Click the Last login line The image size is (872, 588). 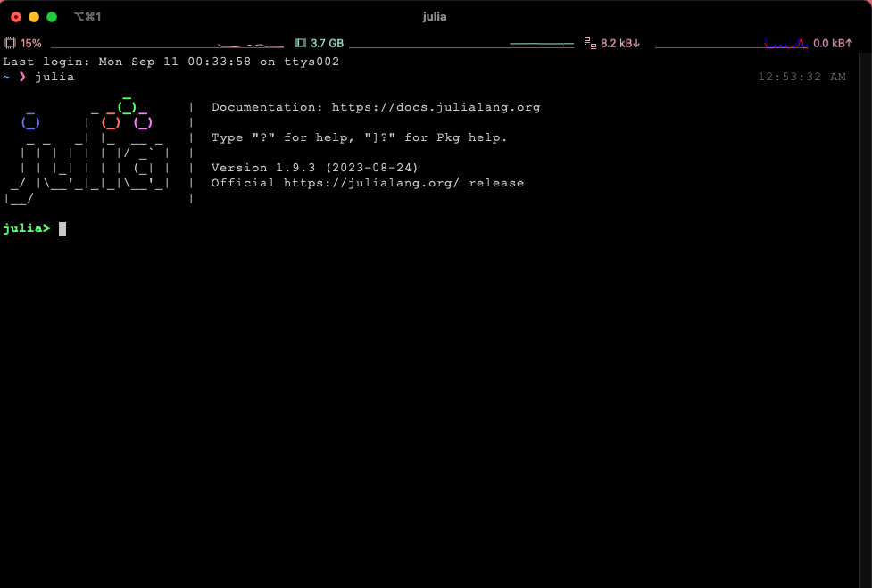171,62
